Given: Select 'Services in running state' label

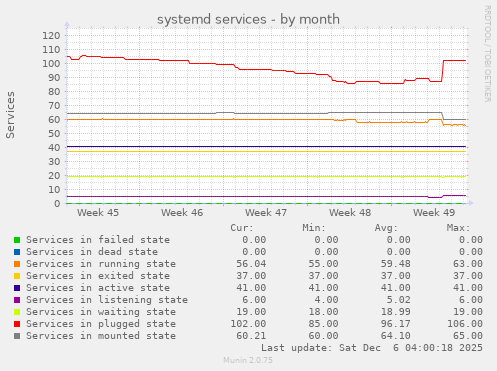Looking at the screenshot, I should pyautogui.click(x=101, y=264).
